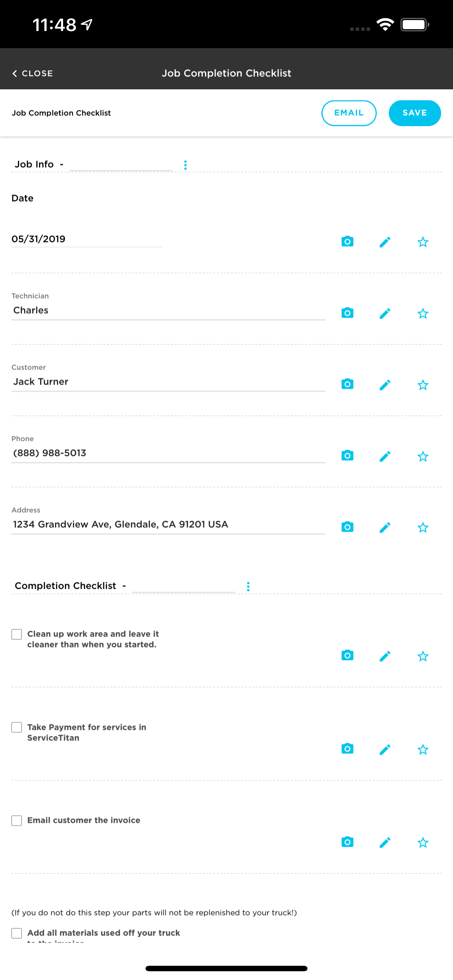Open camera to attach photo for Date field
This screenshot has width=453, height=980.
(x=347, y=241)
